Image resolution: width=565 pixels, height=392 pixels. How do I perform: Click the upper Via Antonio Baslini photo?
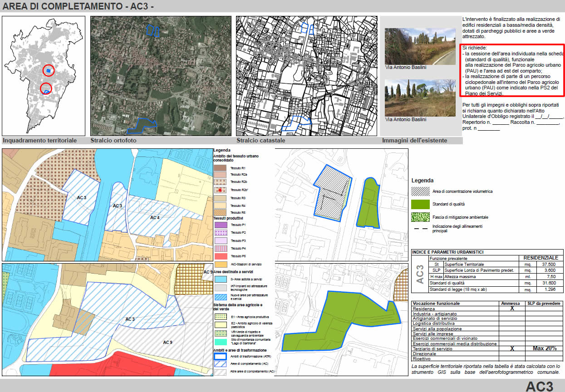(x=420, y=46)
